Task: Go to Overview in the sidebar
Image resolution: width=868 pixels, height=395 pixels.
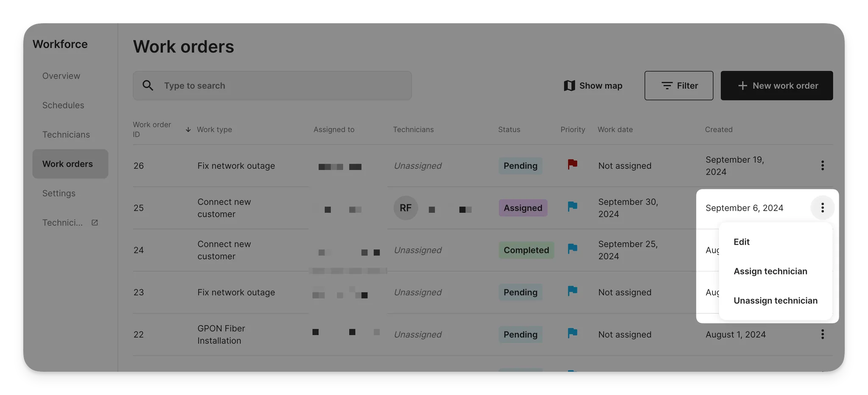Action: click(61, 76)
